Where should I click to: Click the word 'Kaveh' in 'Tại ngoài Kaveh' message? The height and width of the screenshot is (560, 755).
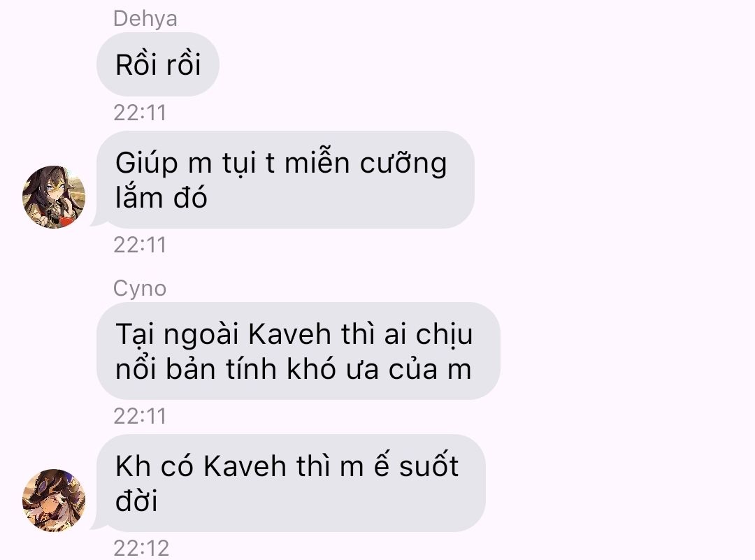(289, 333)
